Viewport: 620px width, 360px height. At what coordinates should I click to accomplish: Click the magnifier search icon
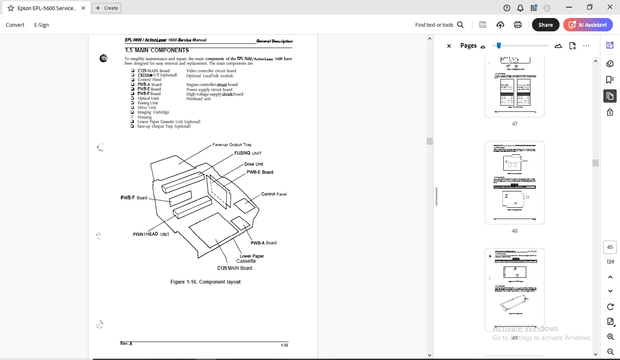pyautogui.click(x=461, y=25)
